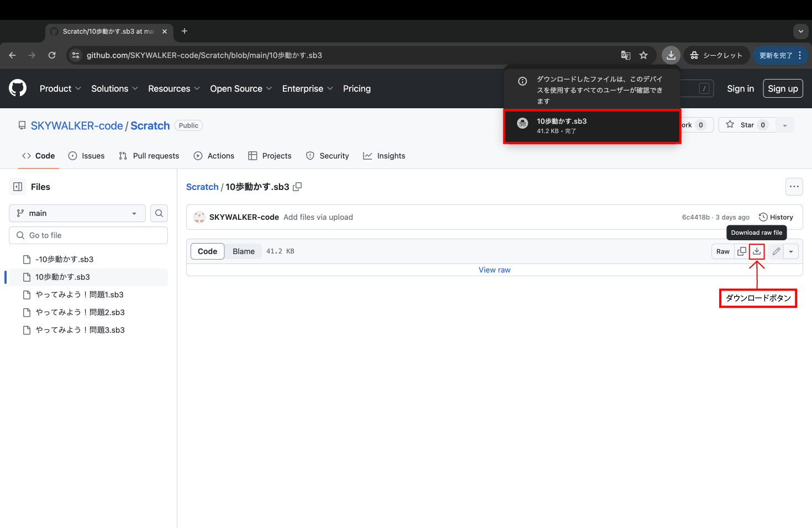The image size is (812, 528).
Task: Open commit 6c4418b link
Action: (x=695, y=217)
